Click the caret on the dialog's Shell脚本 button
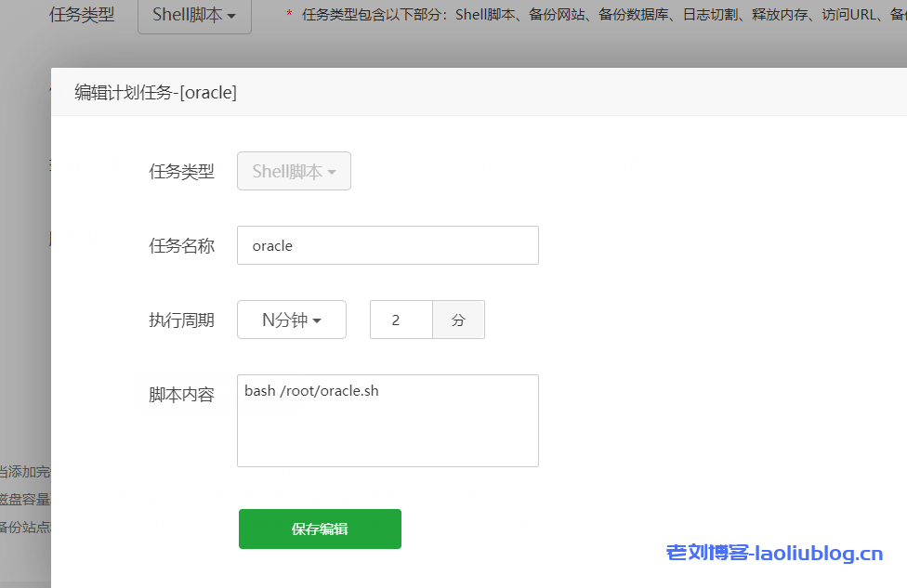This screenshot has height=588, width=907. [332, 173]
